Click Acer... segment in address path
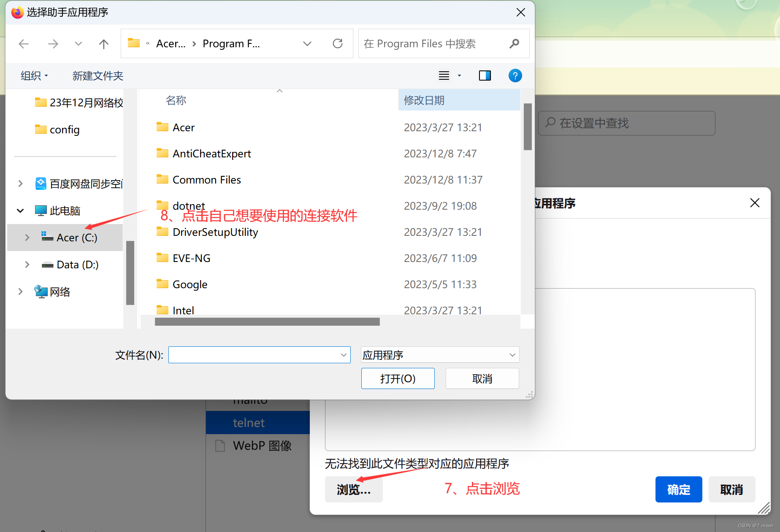This screenshot has width=780, height=532. click(x=171, y=43)
